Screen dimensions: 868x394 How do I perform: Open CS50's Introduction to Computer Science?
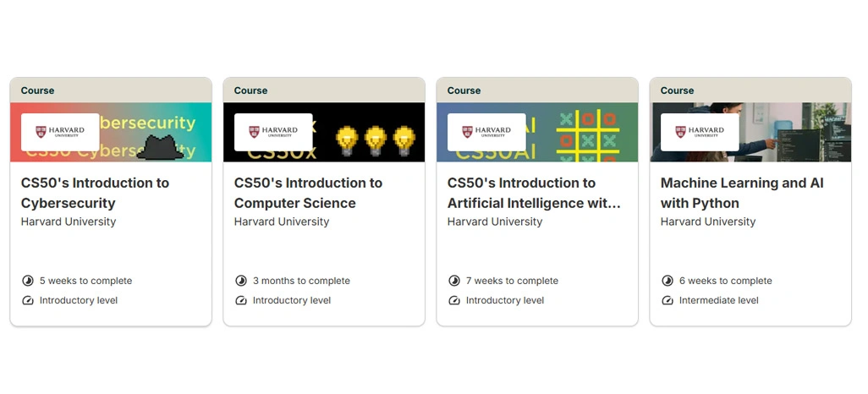pos(308,193)
